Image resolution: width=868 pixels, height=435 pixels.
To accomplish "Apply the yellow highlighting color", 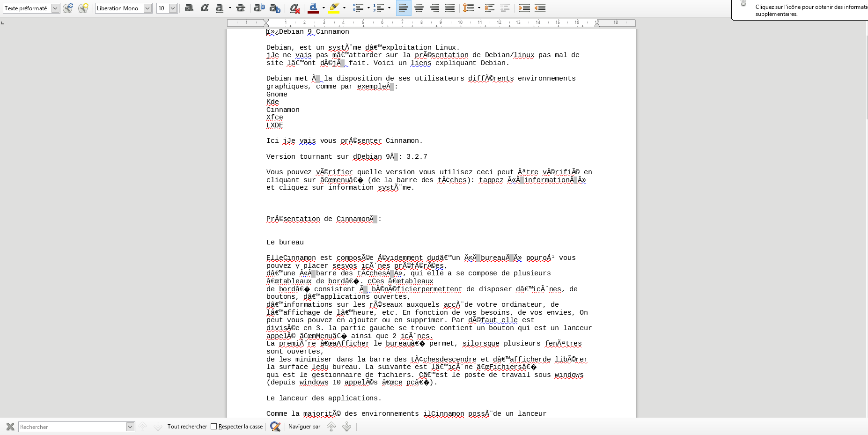I will click(x=334, y=8).
